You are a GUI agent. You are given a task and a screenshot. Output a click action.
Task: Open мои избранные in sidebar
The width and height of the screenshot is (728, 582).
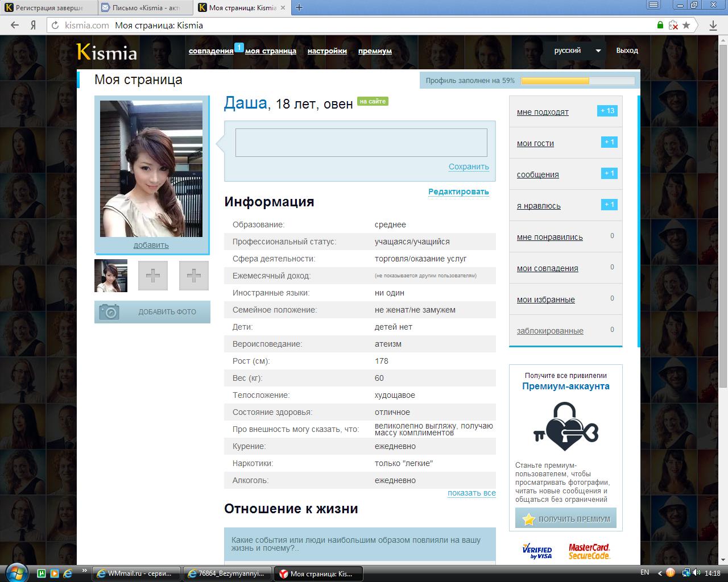click(x=546, y=300)
